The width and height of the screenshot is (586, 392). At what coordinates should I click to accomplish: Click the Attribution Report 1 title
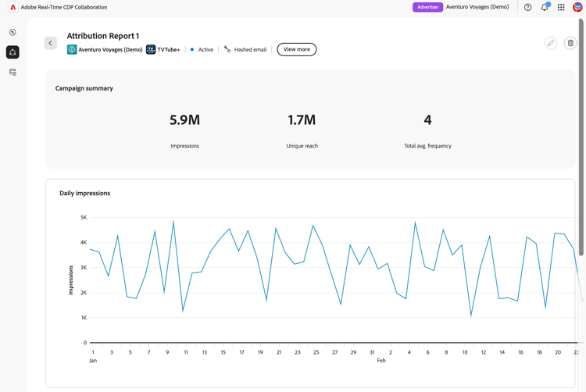point(103,36)
